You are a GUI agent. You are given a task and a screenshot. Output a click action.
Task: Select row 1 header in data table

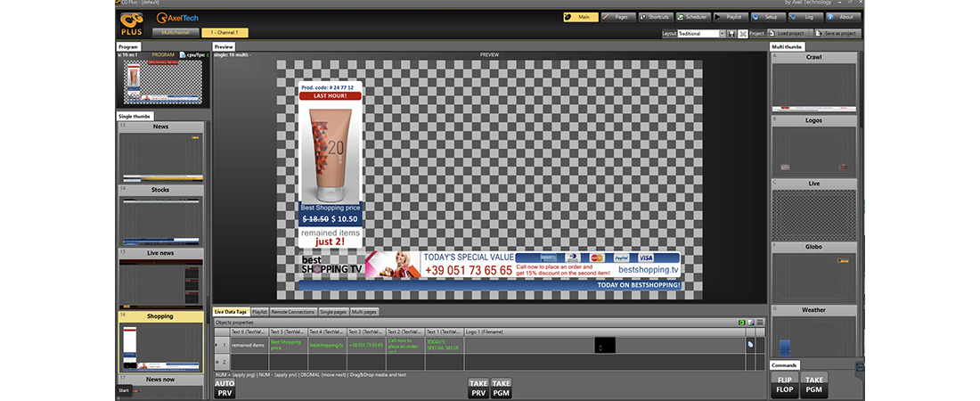pyautogui.click(x=222, y=346)
